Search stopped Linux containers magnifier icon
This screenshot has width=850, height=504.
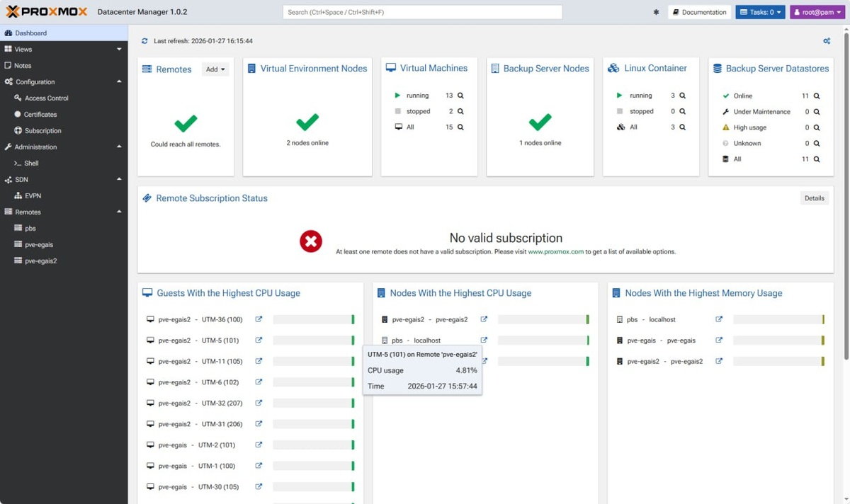tap(683, 111)
